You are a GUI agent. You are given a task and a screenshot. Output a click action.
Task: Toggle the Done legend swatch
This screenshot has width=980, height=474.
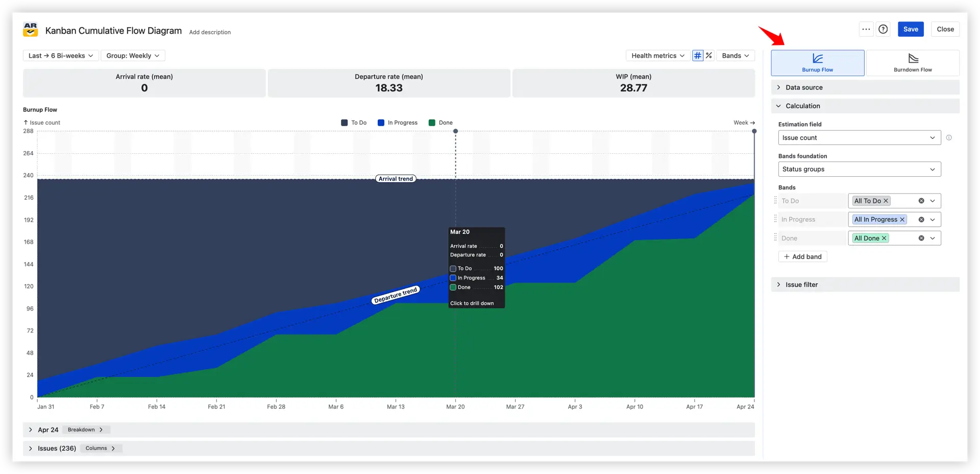[432, 123]
